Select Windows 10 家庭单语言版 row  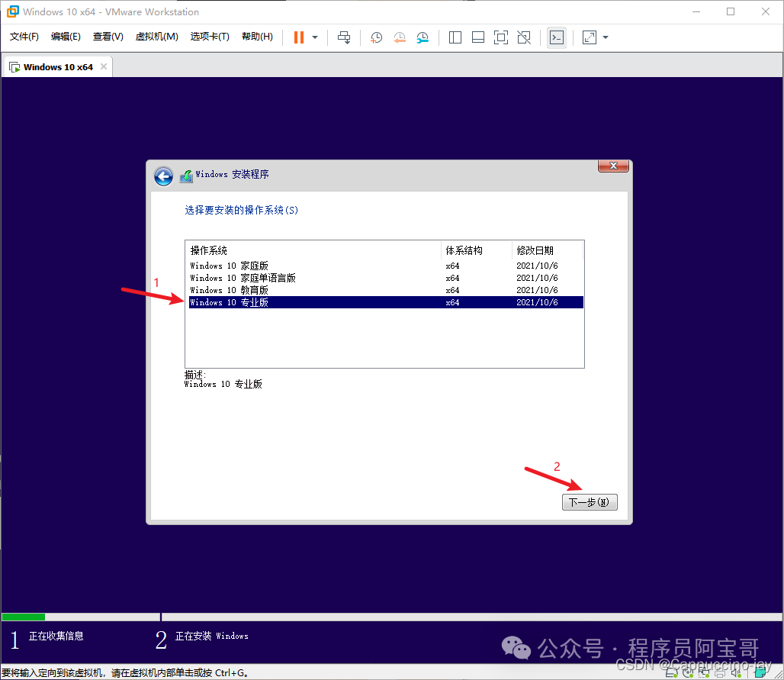pyautogui.click(x=386, y=278)
